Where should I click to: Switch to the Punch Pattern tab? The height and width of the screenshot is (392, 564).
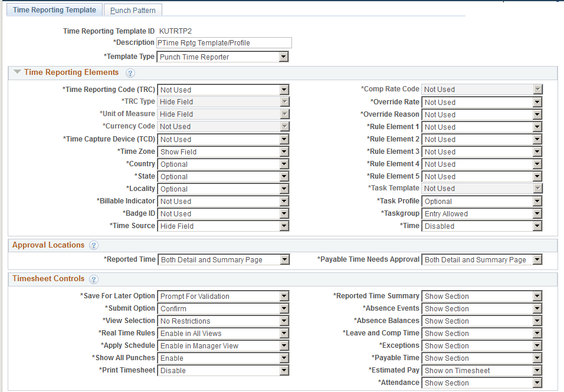click(x=132, y=9)
